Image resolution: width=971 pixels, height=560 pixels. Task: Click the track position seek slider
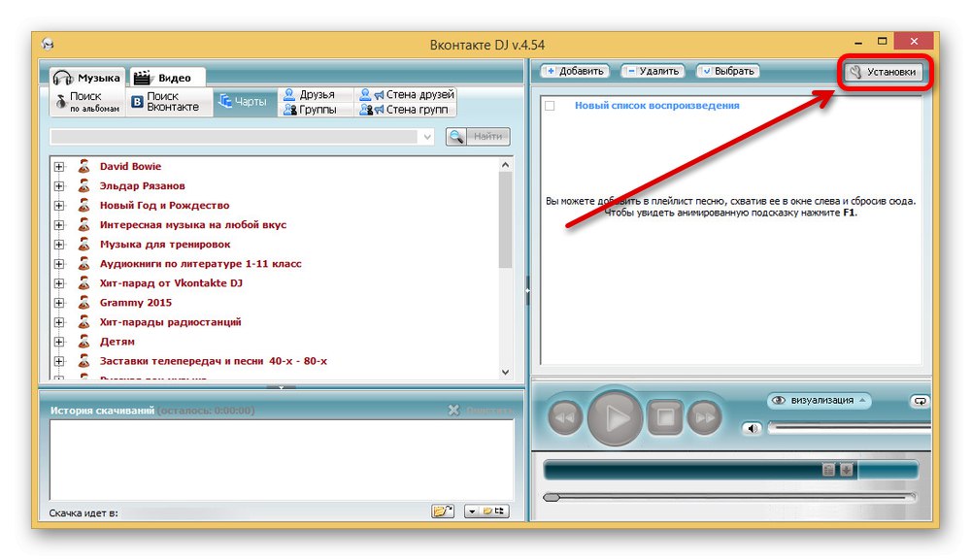click(729, 497)
